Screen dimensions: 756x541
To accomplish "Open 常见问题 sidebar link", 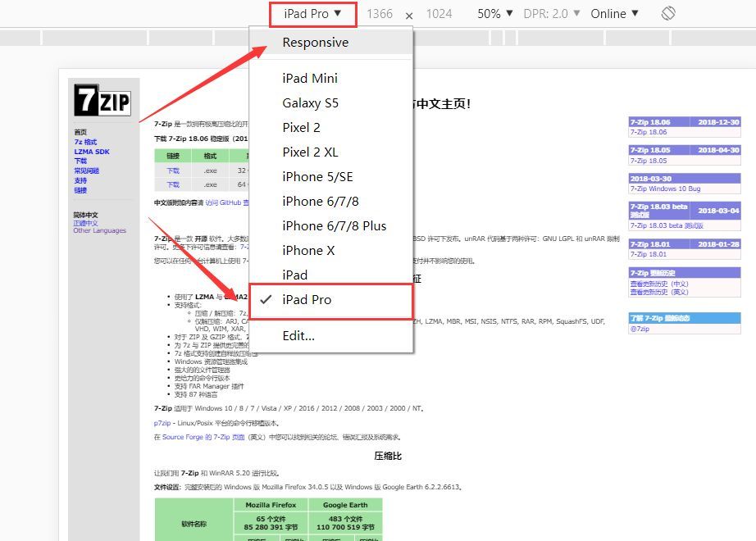I will pyautogui.click(x=86, y=170).
